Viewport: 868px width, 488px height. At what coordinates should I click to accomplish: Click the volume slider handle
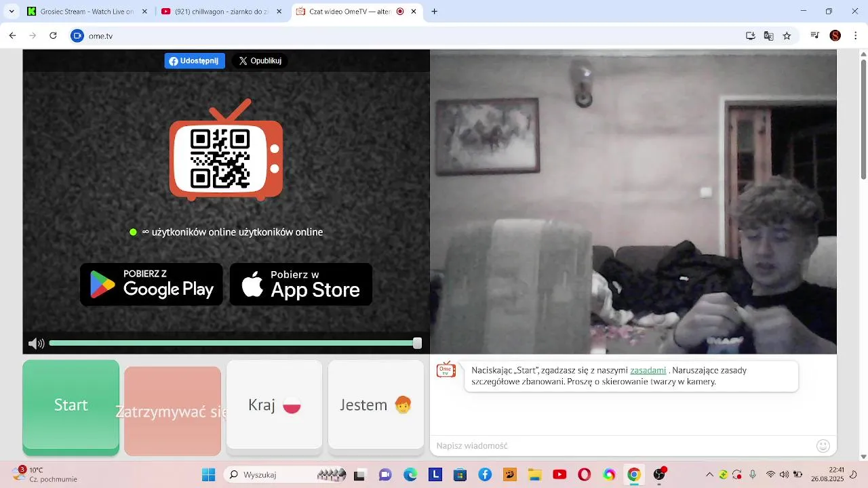(x=417, y=344)
